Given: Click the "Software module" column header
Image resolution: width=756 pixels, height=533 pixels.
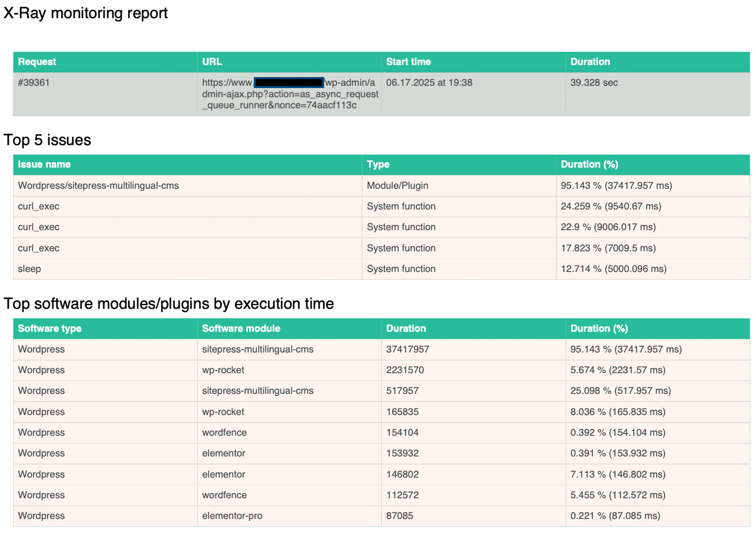Looking at the screenshot, I should coord(289,329).
